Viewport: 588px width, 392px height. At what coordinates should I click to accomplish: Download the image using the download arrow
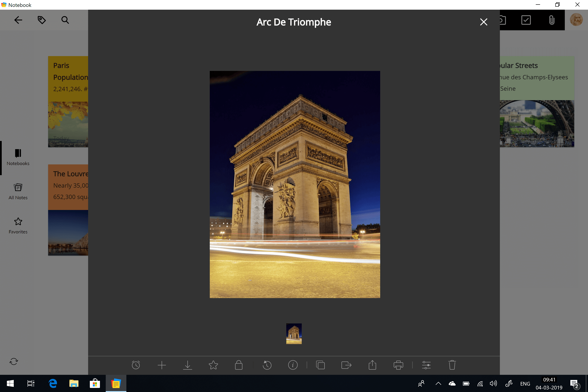pyautogui.click(x=187, y=365)
